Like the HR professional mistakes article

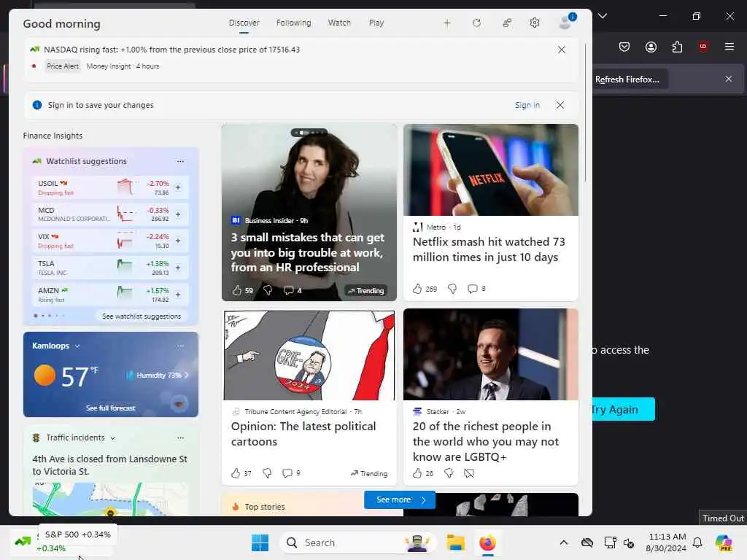point(237,290)
